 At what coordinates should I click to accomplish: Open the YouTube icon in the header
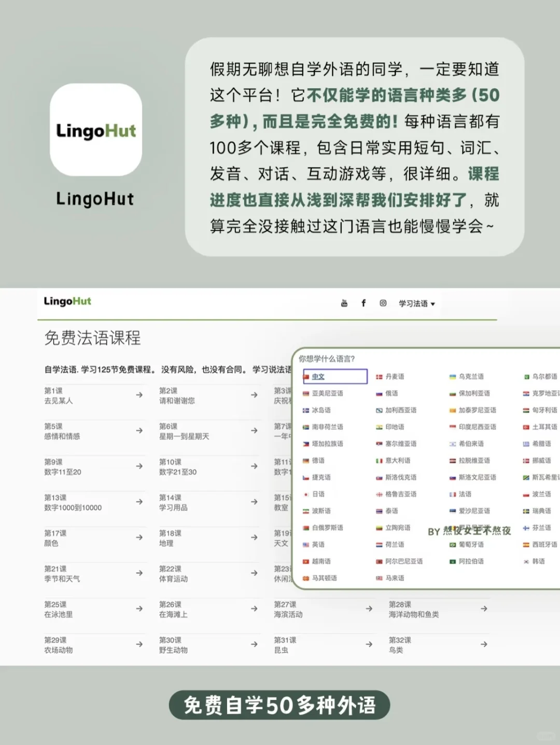coord(344,303)
